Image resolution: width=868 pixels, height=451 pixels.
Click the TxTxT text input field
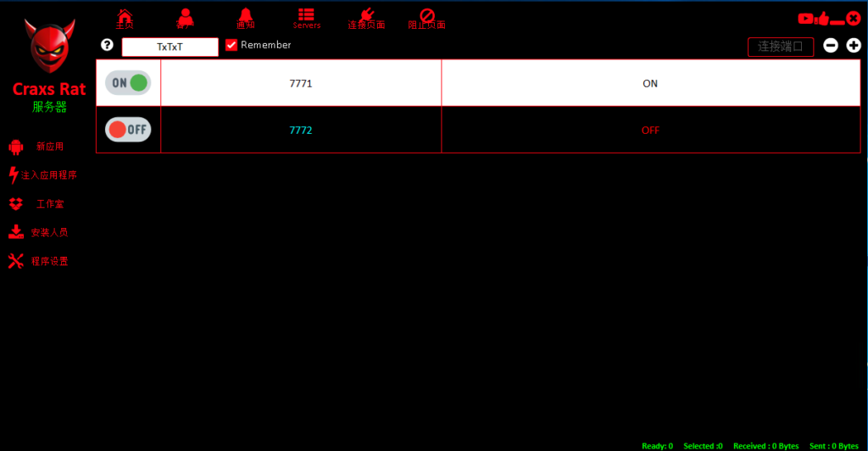[x=170, y=47]
